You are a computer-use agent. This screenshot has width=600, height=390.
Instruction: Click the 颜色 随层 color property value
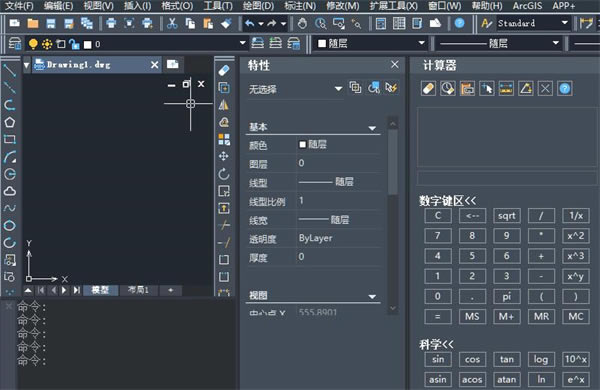[339, 145]
